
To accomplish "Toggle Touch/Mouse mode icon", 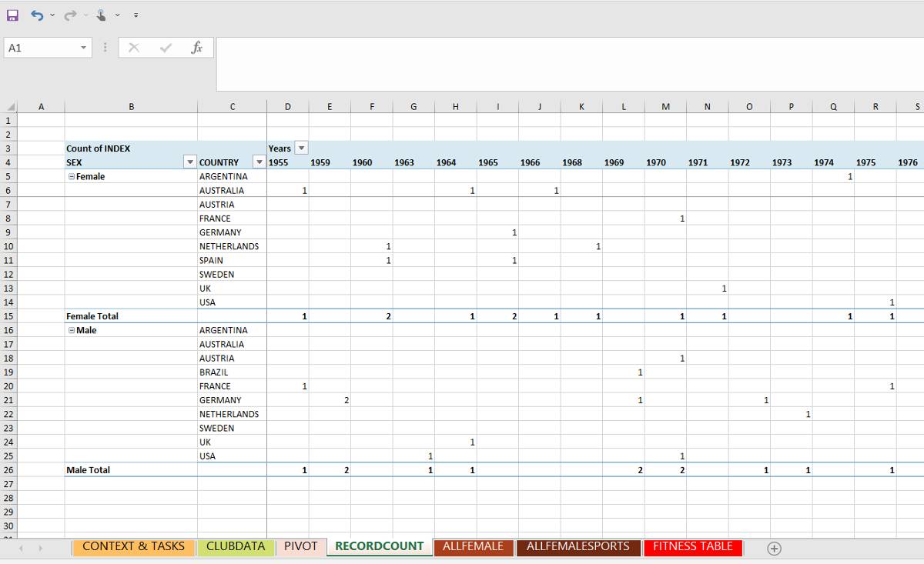I will [x=102, y=15].
